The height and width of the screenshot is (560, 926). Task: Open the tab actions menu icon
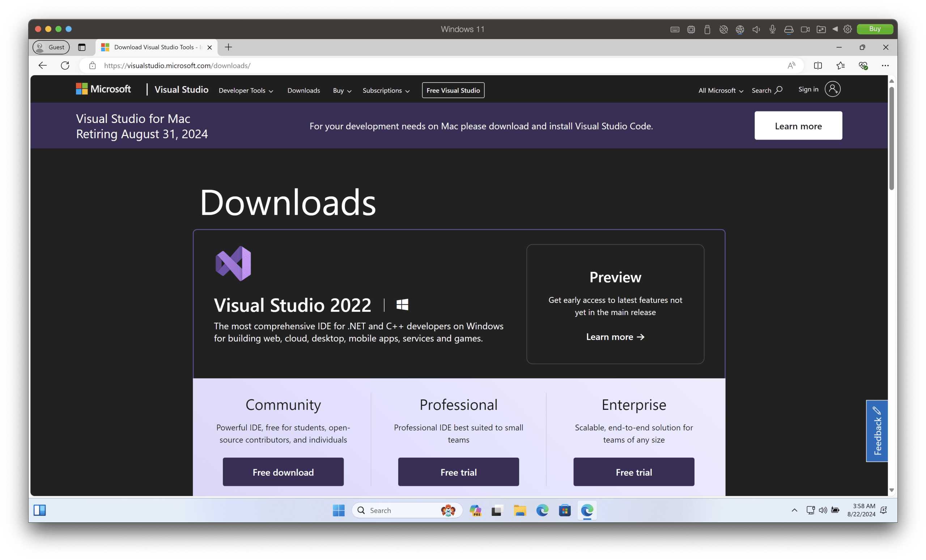(81, 47)
